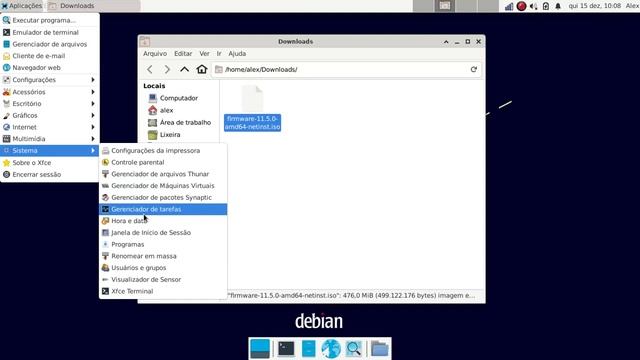The height and width of the screenshot is (360, 640).
Task: Click the red record tray icon
Action: click(521, 6)
